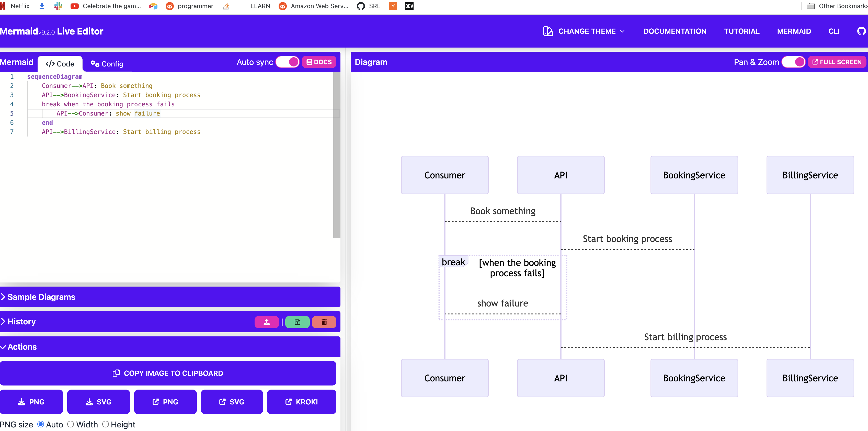Open the DOCS panel next to Auto sync

319,62
